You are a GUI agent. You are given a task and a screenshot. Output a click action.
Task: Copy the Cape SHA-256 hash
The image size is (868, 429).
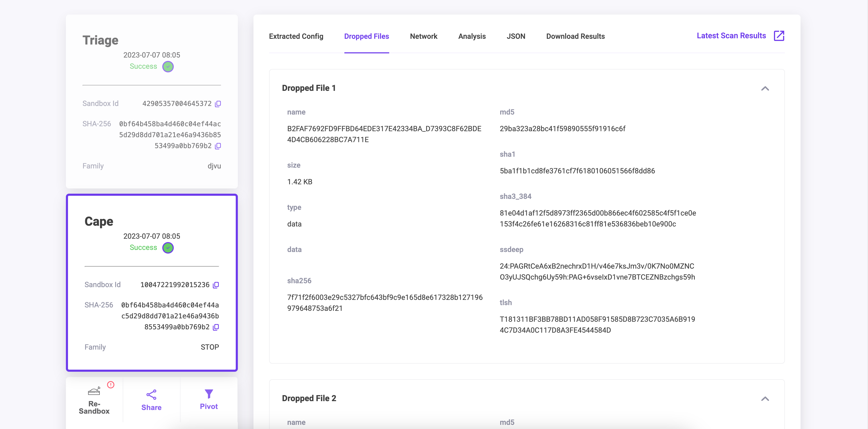tap(216, 327)
